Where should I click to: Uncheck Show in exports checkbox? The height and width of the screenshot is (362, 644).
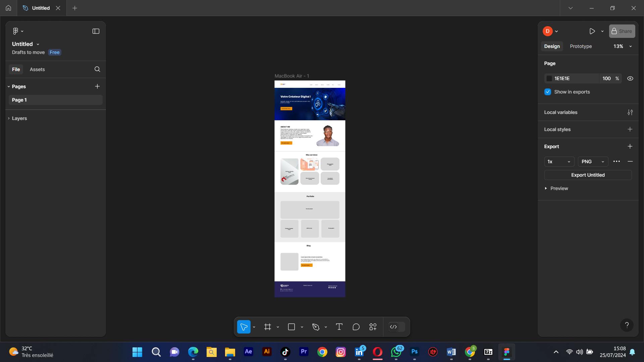548,92
